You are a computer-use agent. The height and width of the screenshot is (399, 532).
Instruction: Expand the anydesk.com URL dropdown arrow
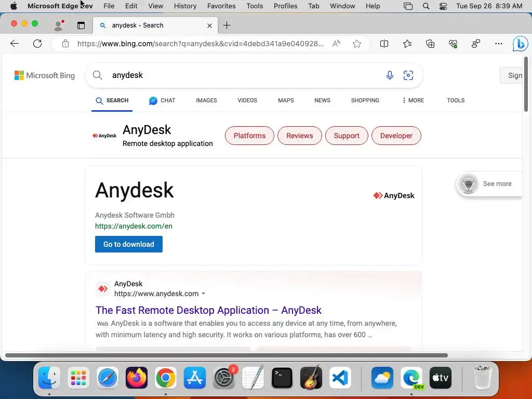click(203, 294)
